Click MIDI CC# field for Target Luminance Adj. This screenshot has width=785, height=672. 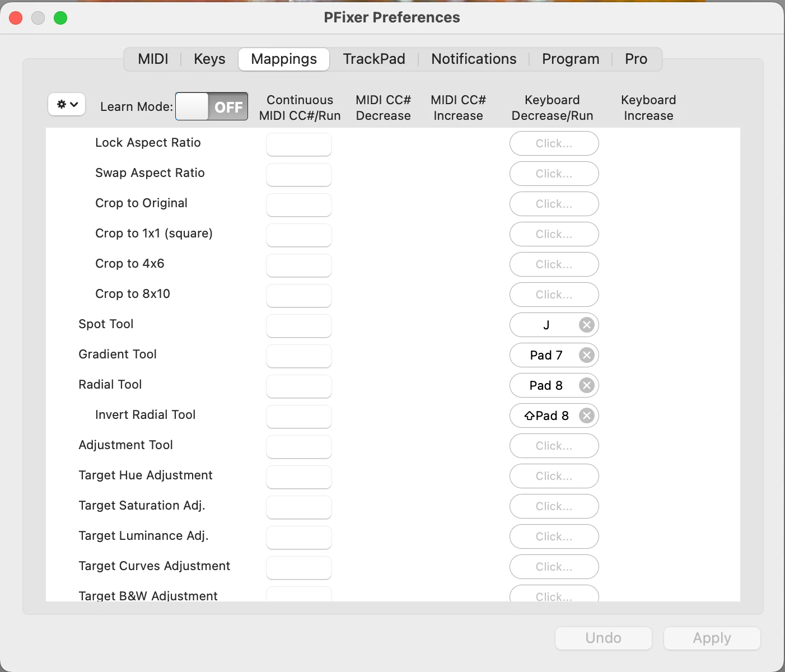pyautogui.click(x=299, y=538)
